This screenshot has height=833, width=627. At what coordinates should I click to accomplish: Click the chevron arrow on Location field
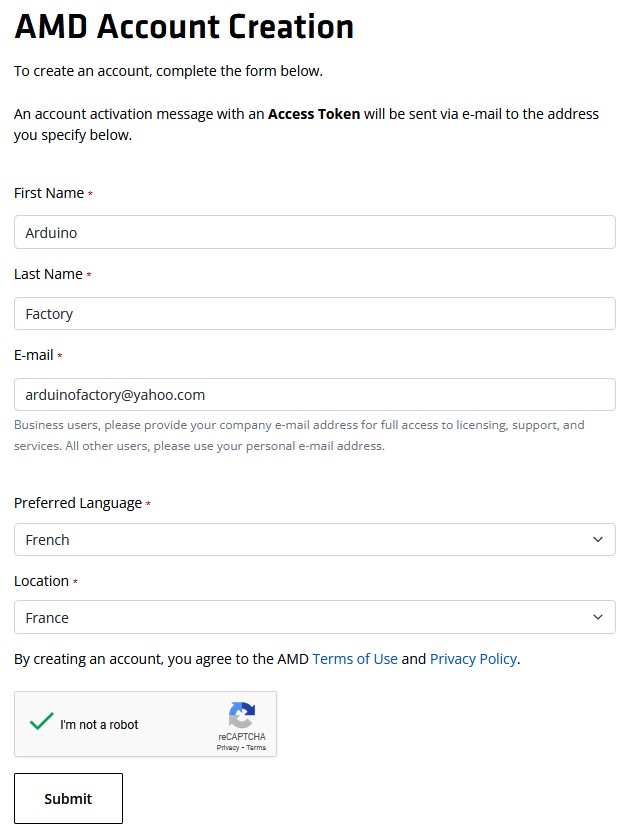(x=598, y=617)
